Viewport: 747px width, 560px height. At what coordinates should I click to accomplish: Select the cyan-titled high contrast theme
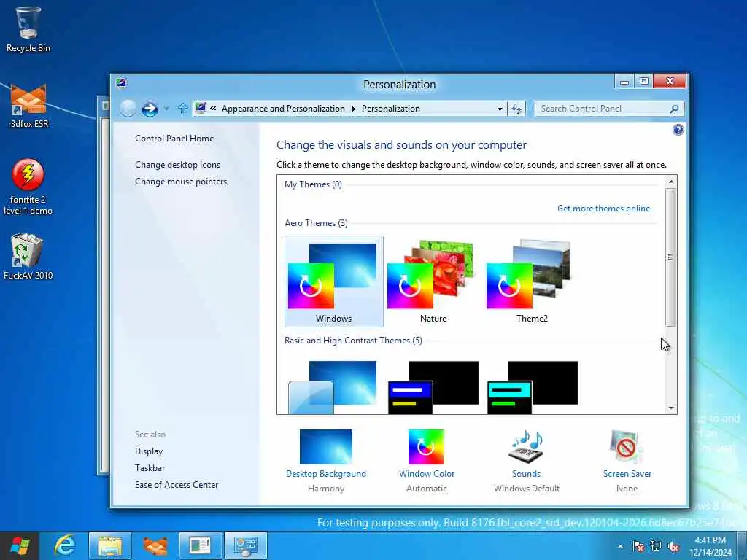point(533,386)
